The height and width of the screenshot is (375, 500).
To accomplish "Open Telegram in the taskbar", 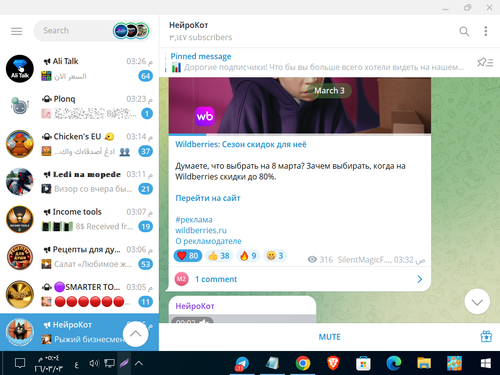I will (x=242, y=363).
